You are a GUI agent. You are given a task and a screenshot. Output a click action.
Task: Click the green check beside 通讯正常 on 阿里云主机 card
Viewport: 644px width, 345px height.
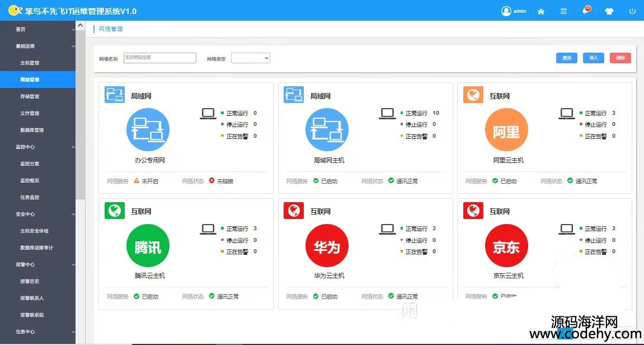pos(570,180)
